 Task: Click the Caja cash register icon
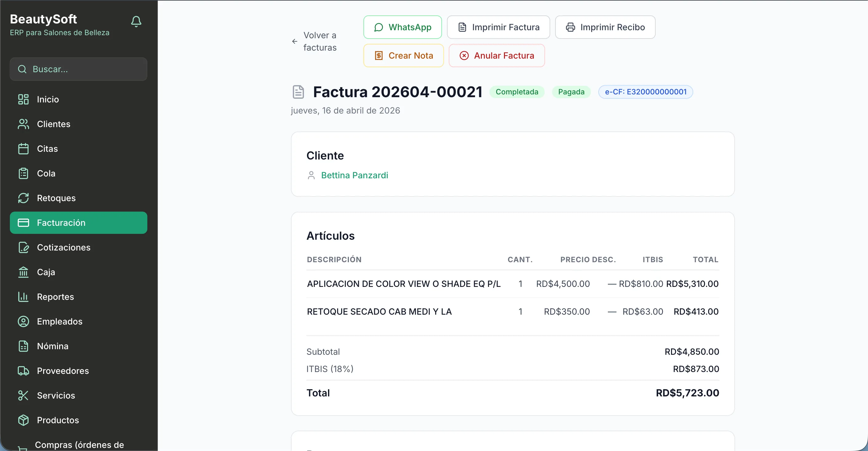pos(23,272)
